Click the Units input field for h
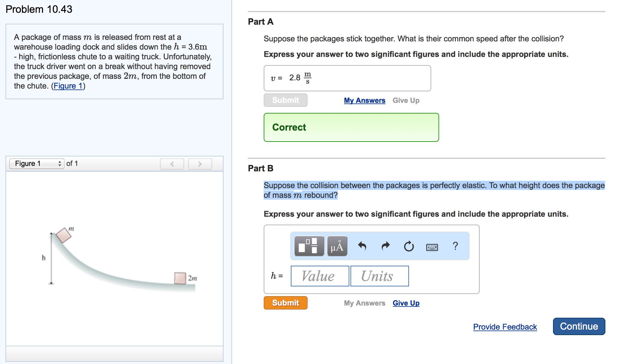Screen dimensions: 620x364 379,276
